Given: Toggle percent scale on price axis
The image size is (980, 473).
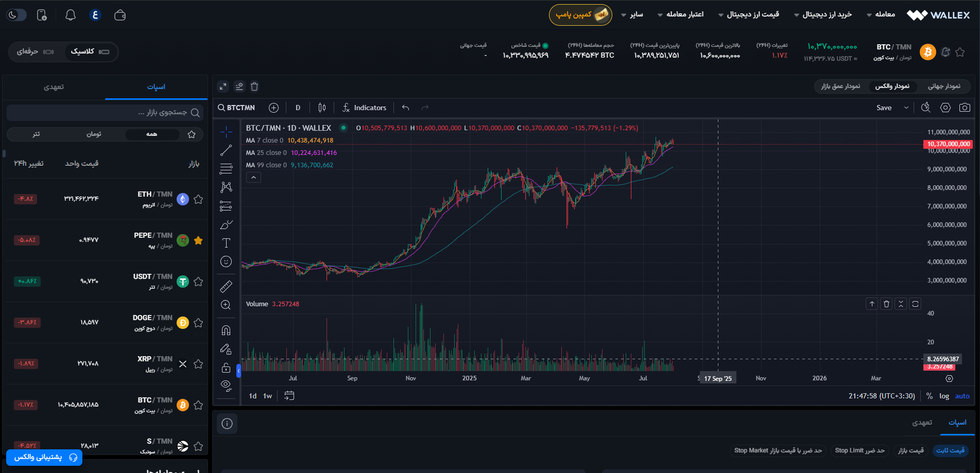Looking at the screenshot, I should click(929, 396).
